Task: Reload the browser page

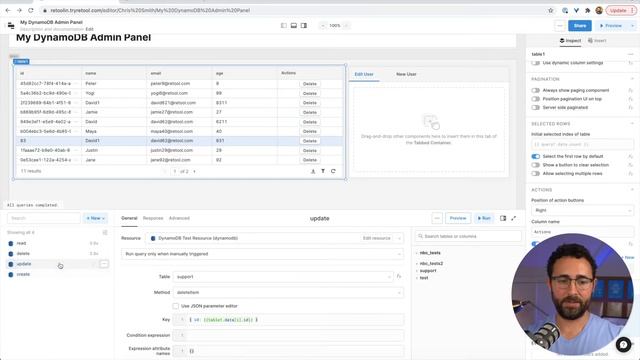Action: pyautogui.click(x=31, y=10)
